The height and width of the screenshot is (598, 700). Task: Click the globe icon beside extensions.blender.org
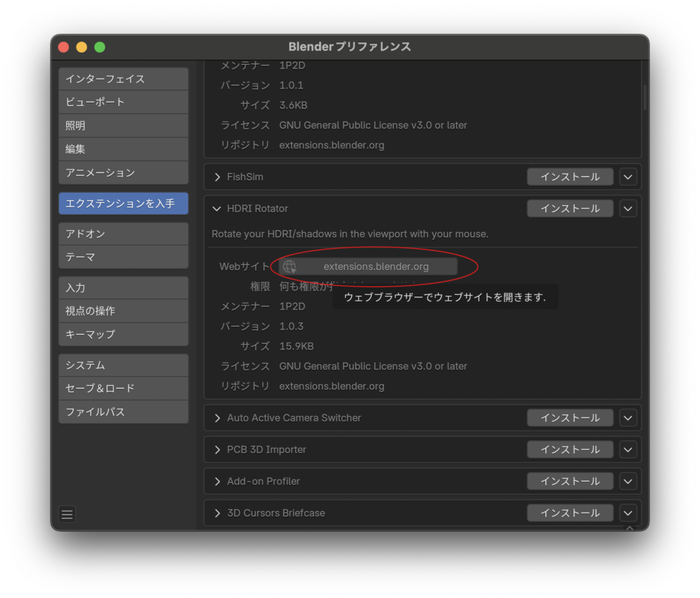pyautogui.click(x=289, y=267)
